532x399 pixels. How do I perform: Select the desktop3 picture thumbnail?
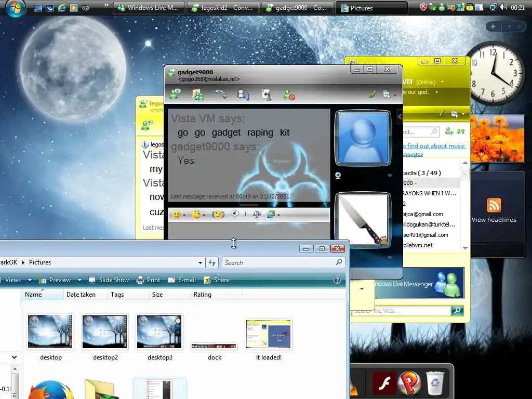tap(159, 331)
